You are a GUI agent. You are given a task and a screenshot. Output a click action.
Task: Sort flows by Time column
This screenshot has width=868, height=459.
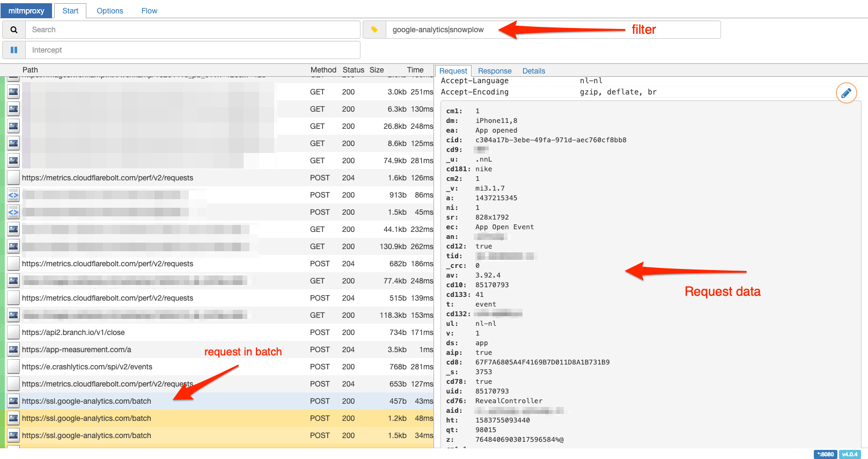pos(415,70)
